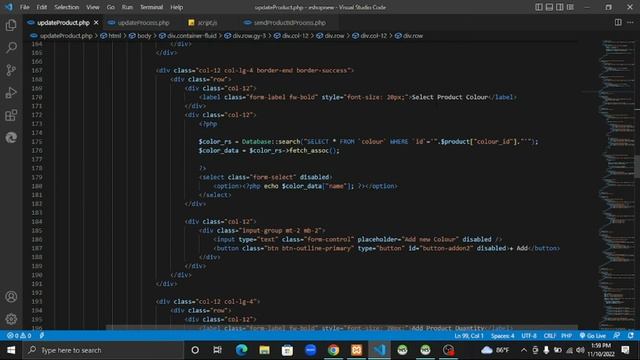Open the Selection menu
This screenshot has width=640, height=360.
(67, 7)
